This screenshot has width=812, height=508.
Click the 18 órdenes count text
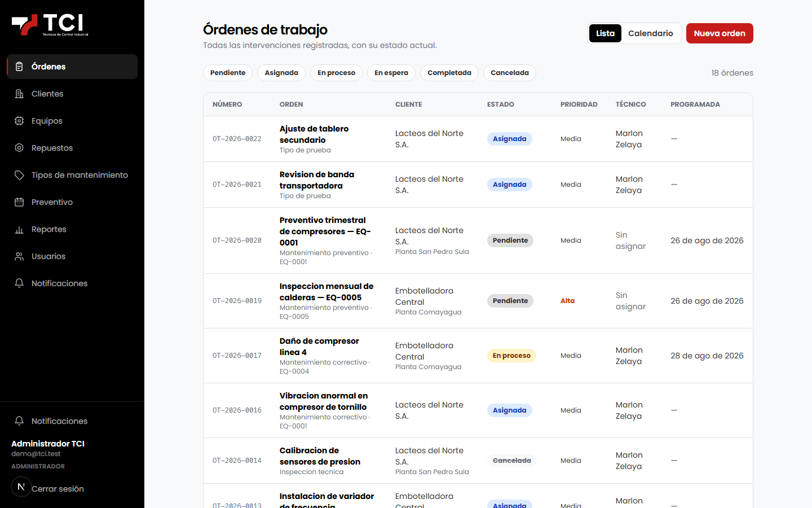coord(732,73)
